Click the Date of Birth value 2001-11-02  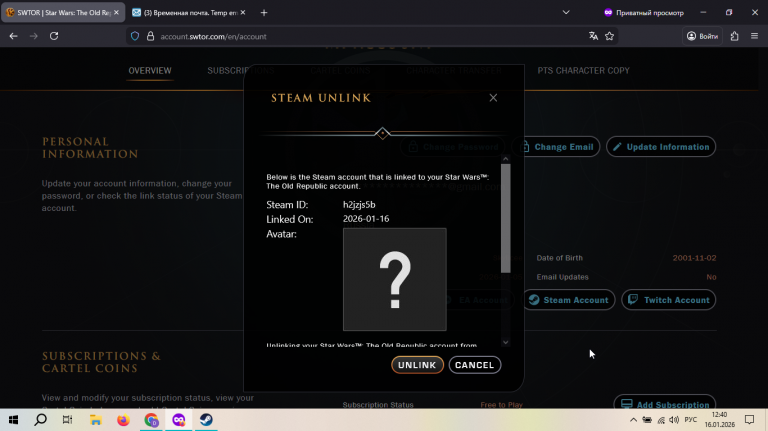(x=694, y=258)
